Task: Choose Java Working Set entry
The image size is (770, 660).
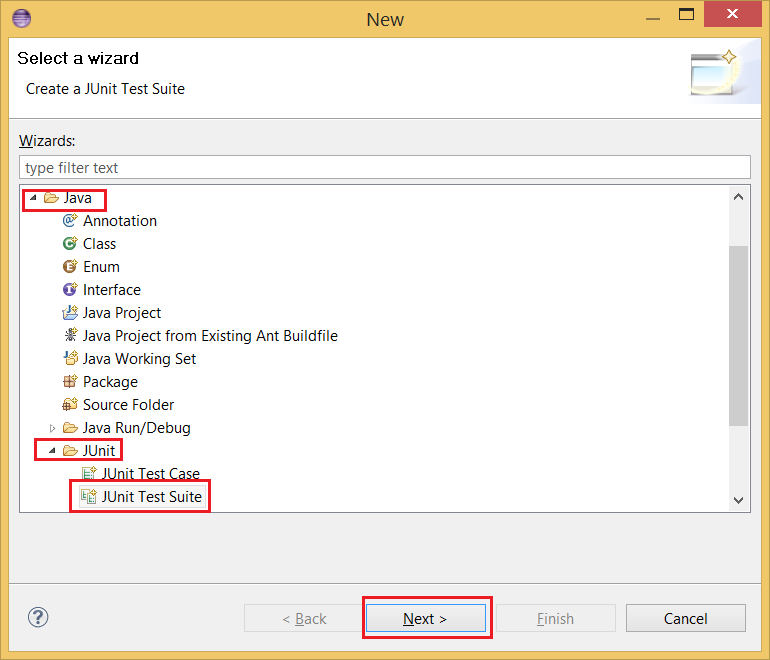Action: (139, 359)
